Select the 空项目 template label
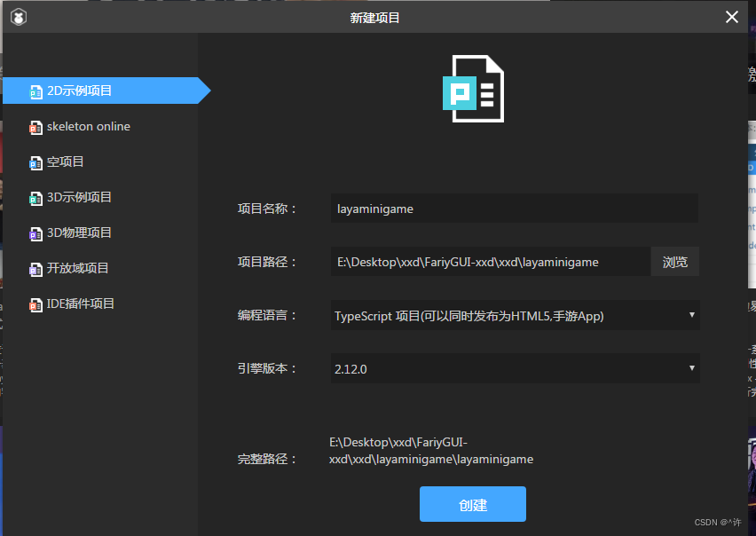The width and height of the screenshot is (756, 536). pyautogui.click(x=65, y=162)
